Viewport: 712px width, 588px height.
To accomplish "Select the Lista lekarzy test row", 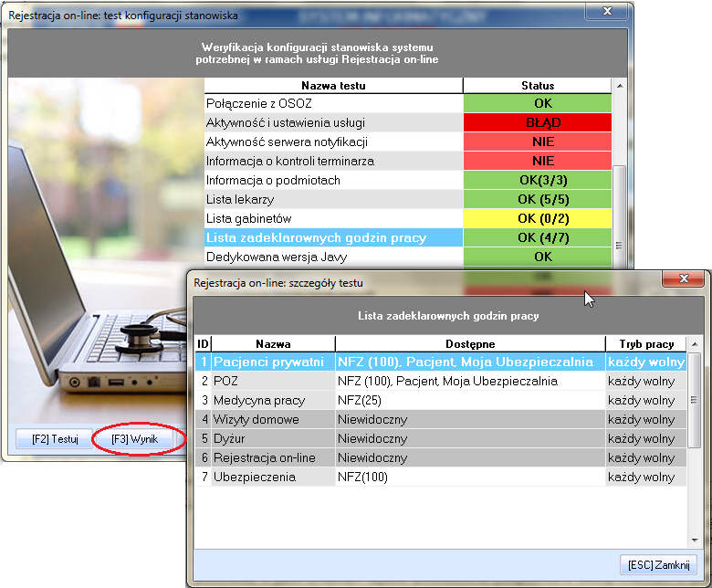I will click(408, 199).
